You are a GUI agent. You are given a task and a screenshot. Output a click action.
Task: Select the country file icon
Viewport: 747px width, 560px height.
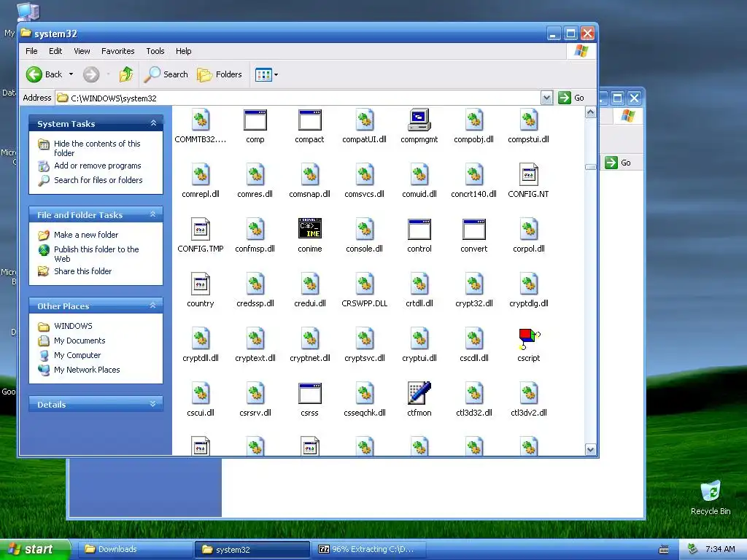pyautogui.click(x=201, y=284)
